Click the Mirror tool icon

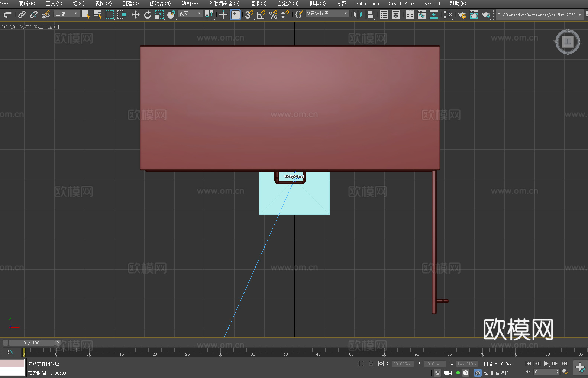point(358,14)
